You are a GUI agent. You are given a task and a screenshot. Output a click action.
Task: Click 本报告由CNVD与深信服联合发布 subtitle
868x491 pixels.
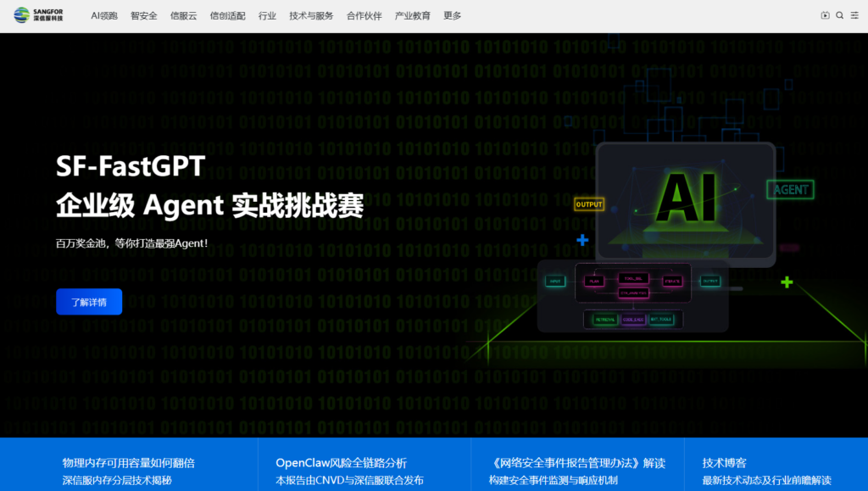tap(349, 480)
